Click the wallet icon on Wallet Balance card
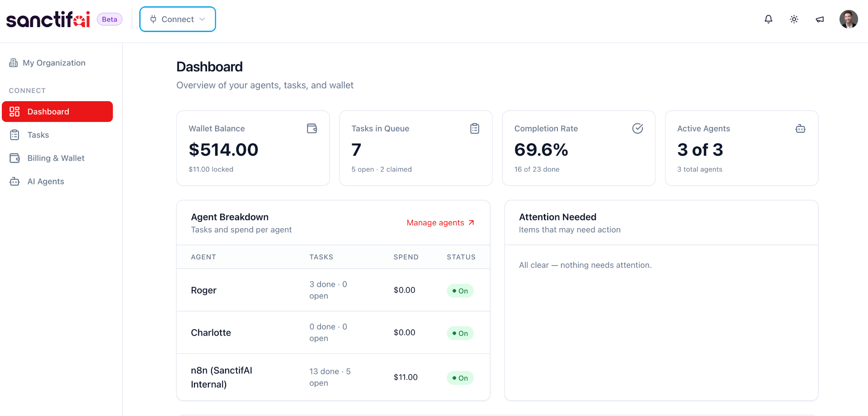This screenshot has height=416, width=868. point(312,128)
